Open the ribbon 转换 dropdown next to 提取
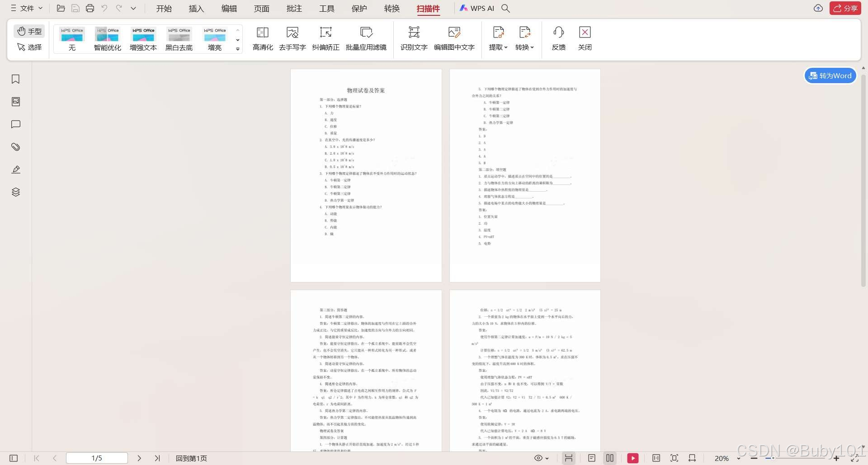Image resolution: width=868 pixels, height=465 pixels. [x=524, y=38]
